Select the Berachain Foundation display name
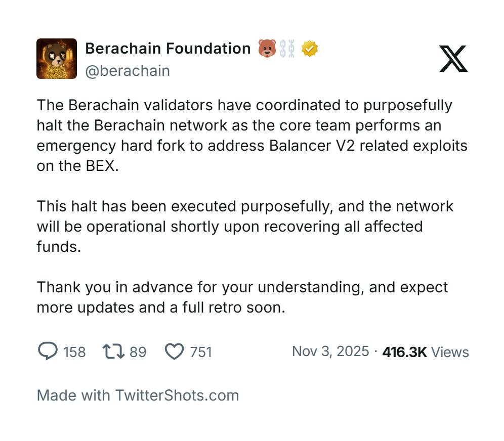The image size is (504, 441). coord(167,48)
